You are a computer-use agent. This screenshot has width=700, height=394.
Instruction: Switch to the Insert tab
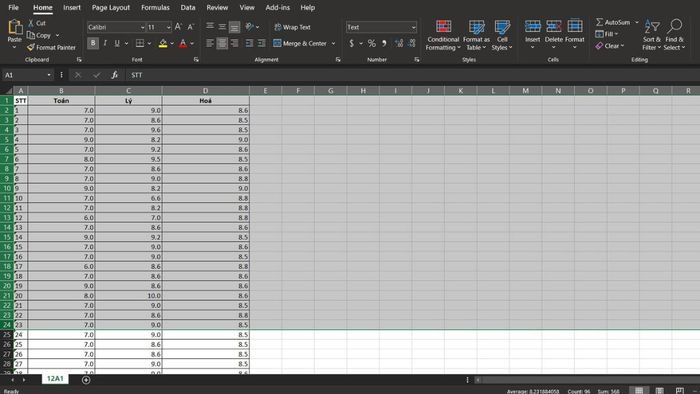[x=72, y=8]
